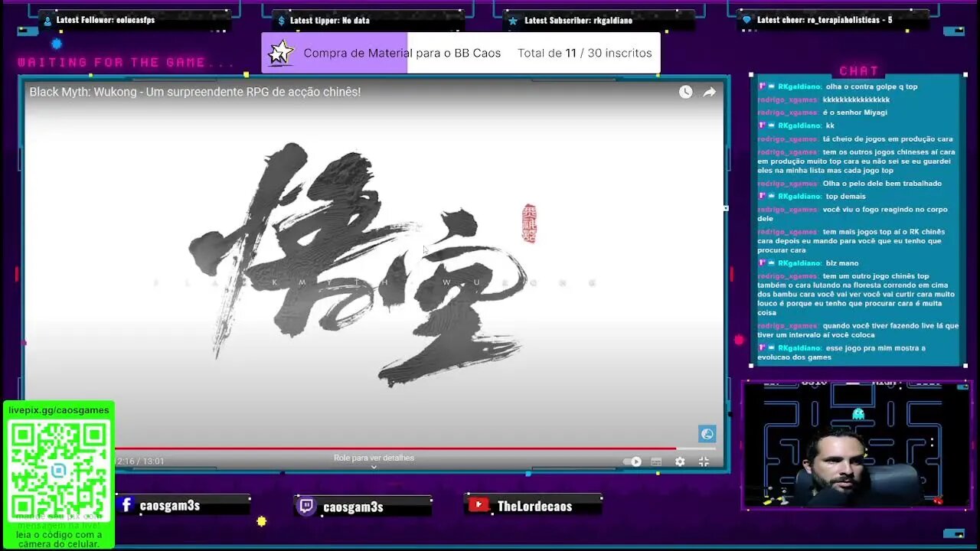
Task: Open YouTube player settings gear
Action: (x=680, y=461)
